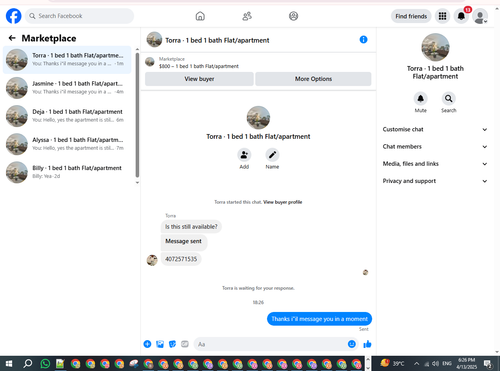
Task: Open the account profile menu
Action: pyautogui.click(x=480, y=16)
